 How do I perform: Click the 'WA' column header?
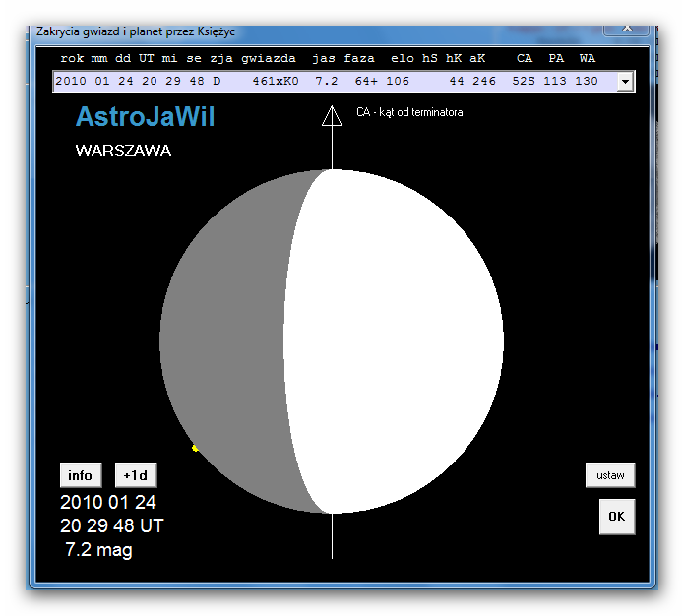pyautogui.click(x=588, y=58)
